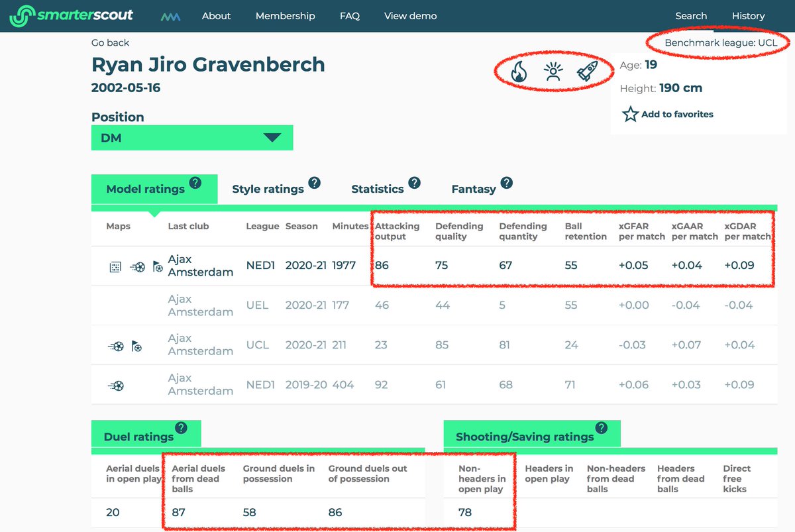The height and width of the screenshot is (532, 795).
Task: Click the smarterscout logo
Action: [72, 15]
